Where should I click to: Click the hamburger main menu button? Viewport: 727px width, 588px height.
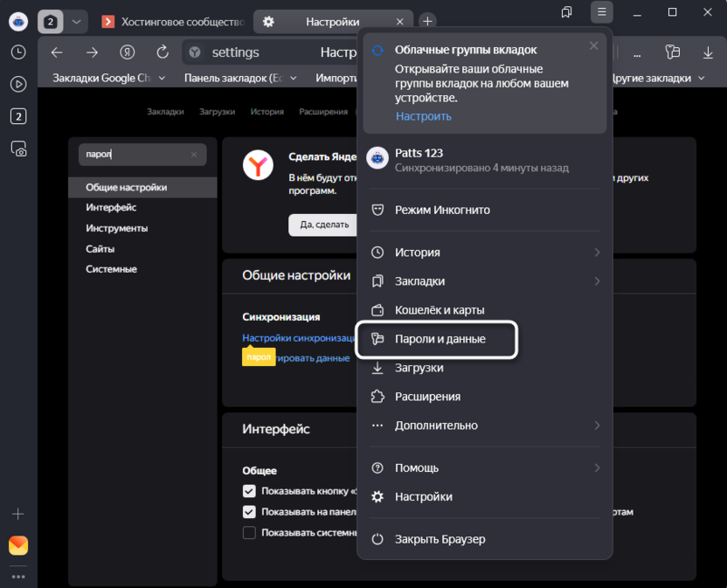pos(602,12)
